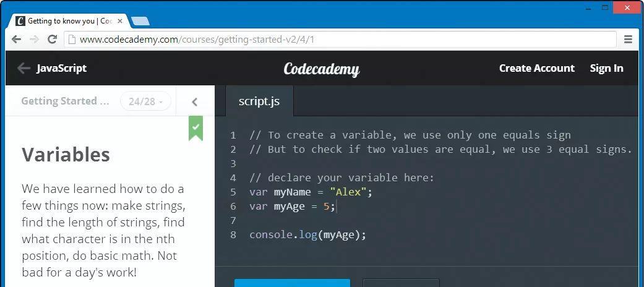Click line number 3 in the gutter
The height and width of the screenshot is (287, 644).
pyautogui.click(x=233, y=163)
